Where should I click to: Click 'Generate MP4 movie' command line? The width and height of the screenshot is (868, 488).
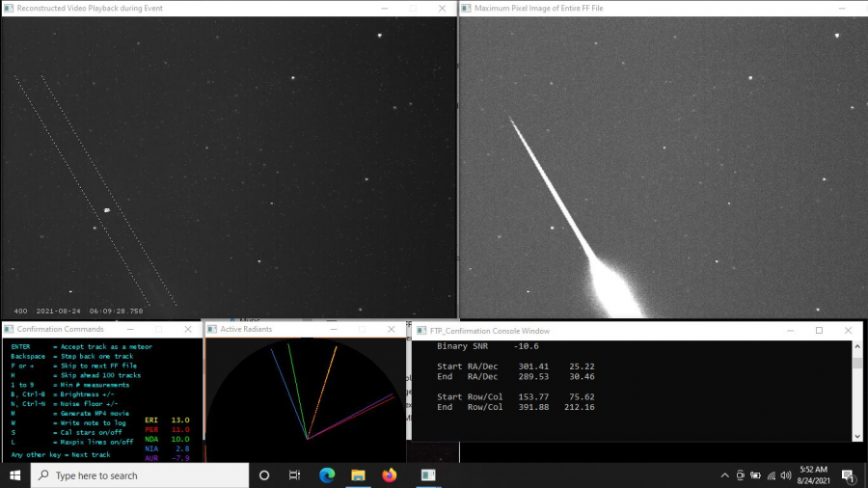point(69,414)
